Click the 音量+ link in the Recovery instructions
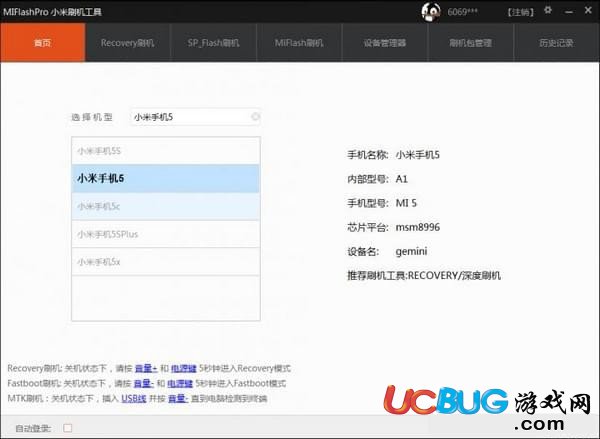600x439 pixels. (x=146, y=369)
